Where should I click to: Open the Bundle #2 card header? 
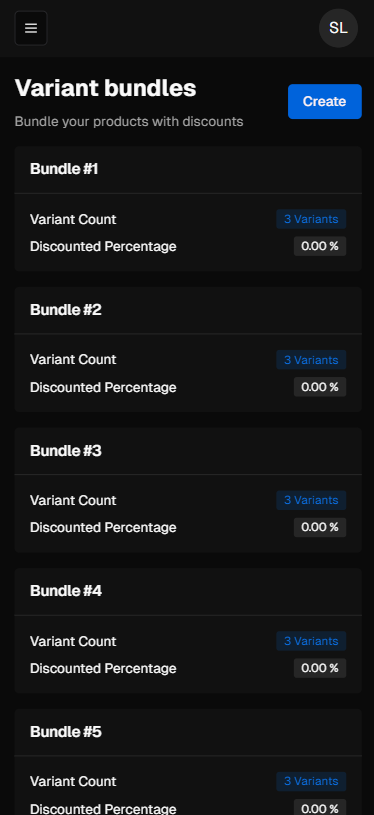[188, 310]
